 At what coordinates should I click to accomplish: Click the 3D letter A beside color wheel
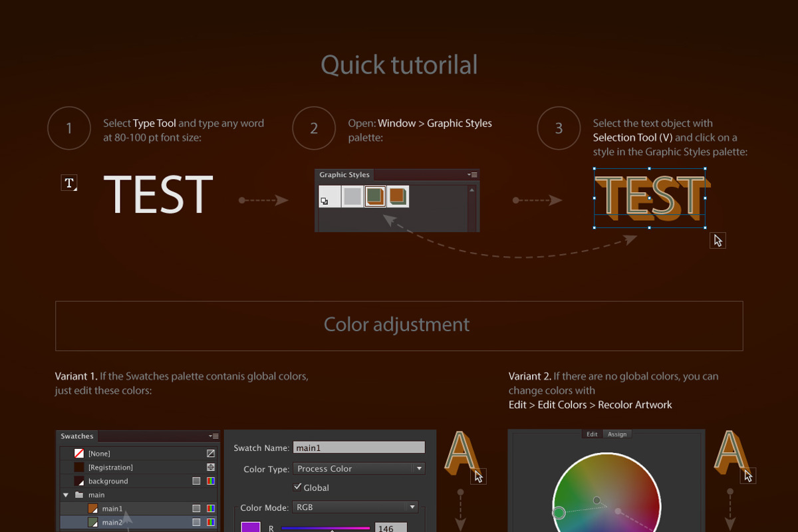732,454
